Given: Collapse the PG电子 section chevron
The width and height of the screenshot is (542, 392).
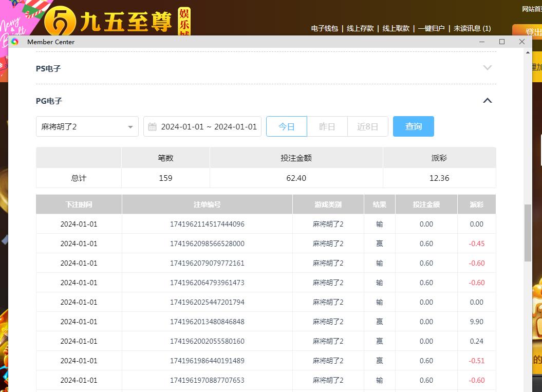Looking at the screenshot, I should click(x=488, y=101).
